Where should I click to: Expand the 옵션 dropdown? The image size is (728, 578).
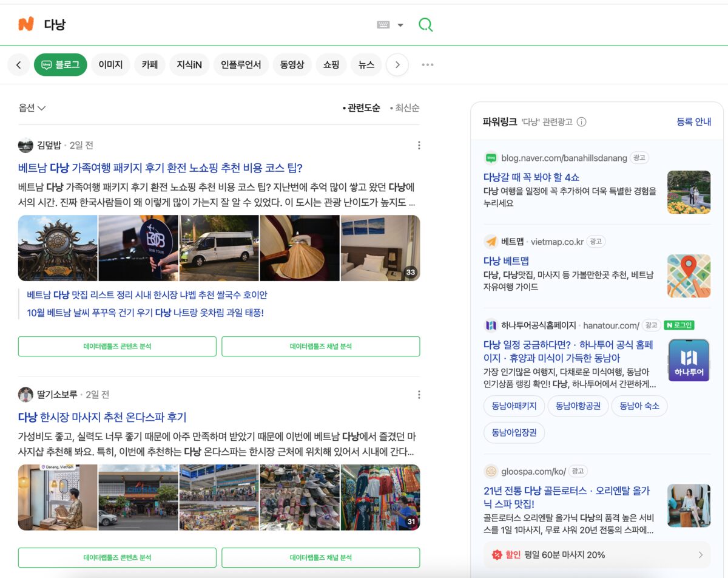tap(32, 108)
